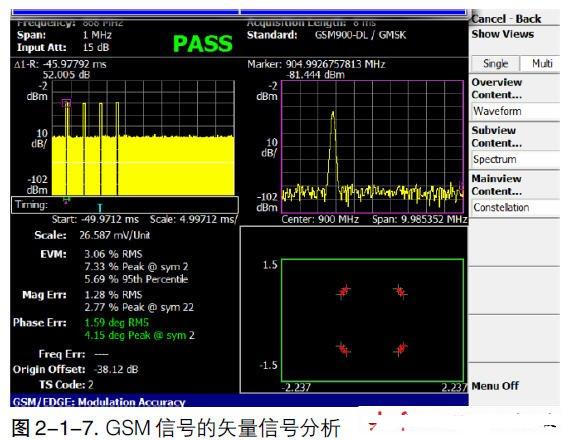Viewport: 571px width, 440px height.
Task: Click the lower-right constellation point cluster
Action: (x=400, y=349)
